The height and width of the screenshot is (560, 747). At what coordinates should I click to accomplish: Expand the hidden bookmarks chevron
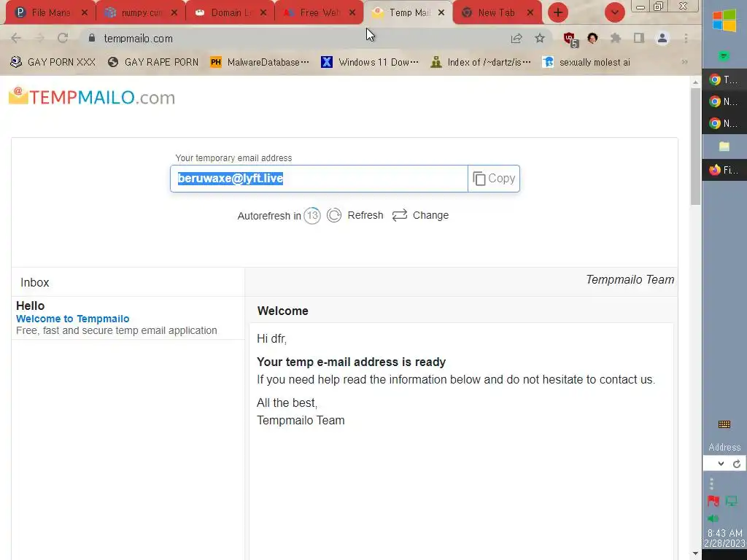684,62
